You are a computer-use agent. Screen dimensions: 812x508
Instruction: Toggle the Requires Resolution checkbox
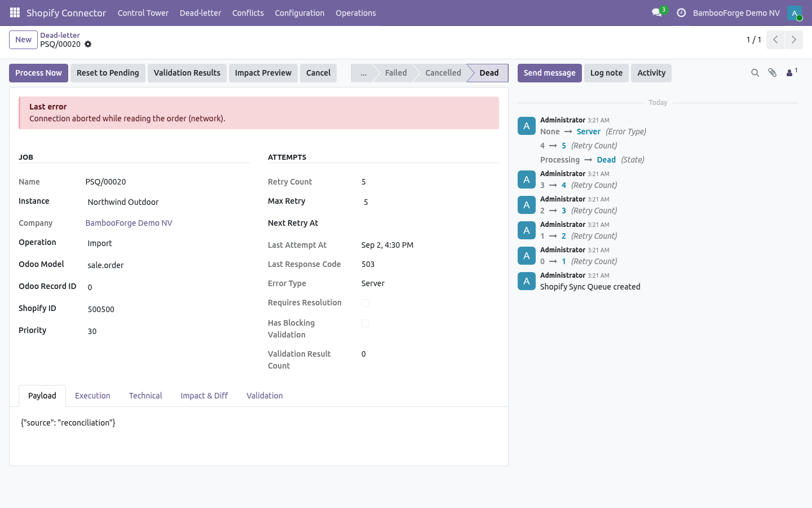click(x=365, y=303)
